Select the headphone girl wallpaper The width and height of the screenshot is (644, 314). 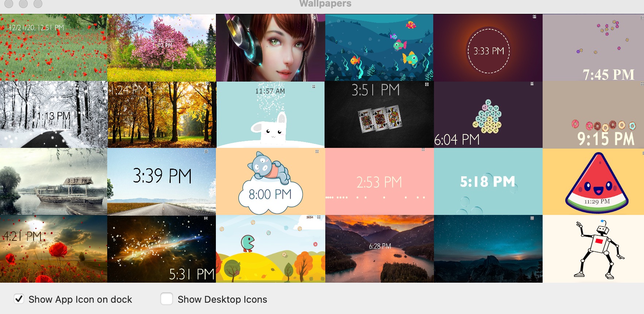271,48
